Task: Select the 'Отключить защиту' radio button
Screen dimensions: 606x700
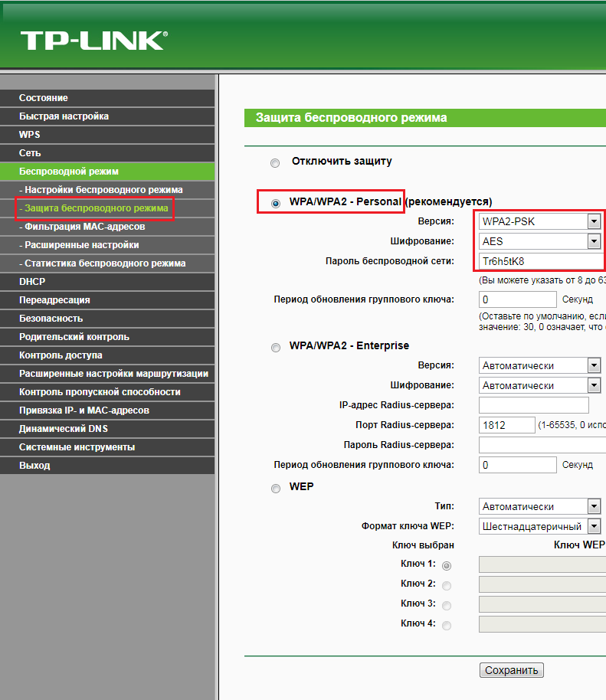Action: 275,163
